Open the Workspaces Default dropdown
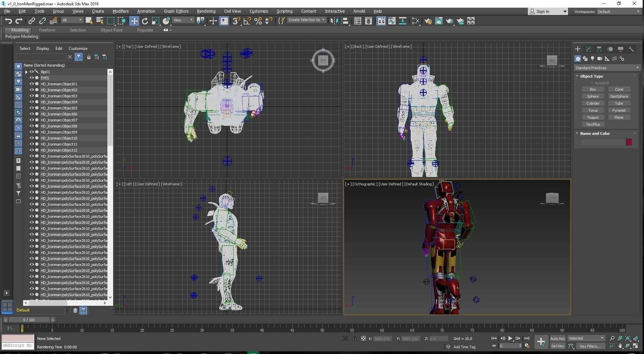Image resolution: width=644 pixels, height=354 pixels. [x=619, y=11]
